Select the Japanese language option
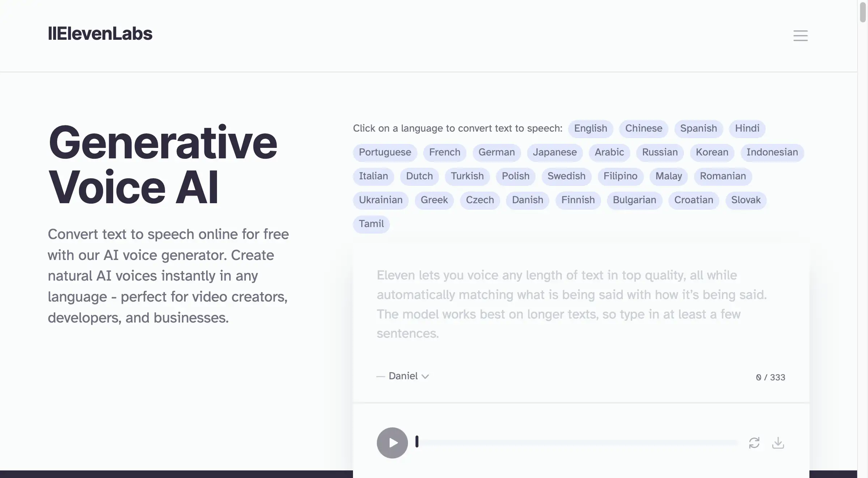Image resolution: width=868 pixels, height=478 pixels. pyautogui.click(x=554, y=152)
